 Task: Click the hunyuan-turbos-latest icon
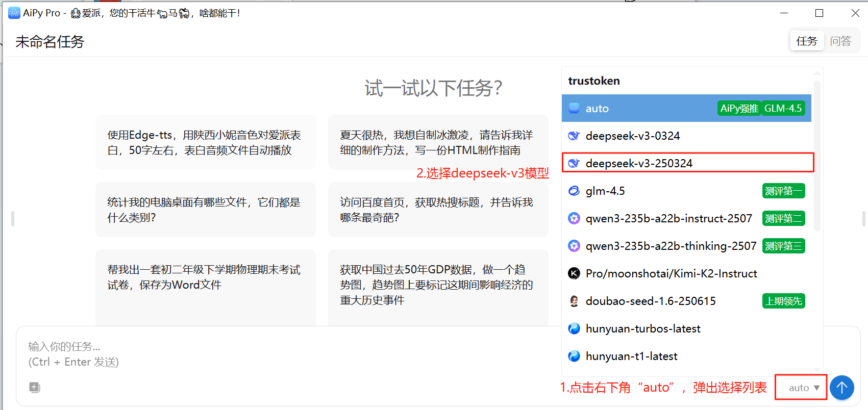[x=574, y=328]
